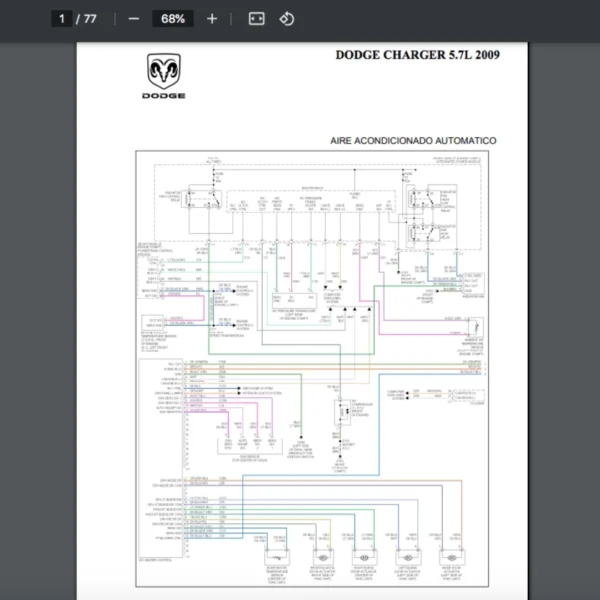Click the DODGE wordmark below the logo

tap(165, 96)
